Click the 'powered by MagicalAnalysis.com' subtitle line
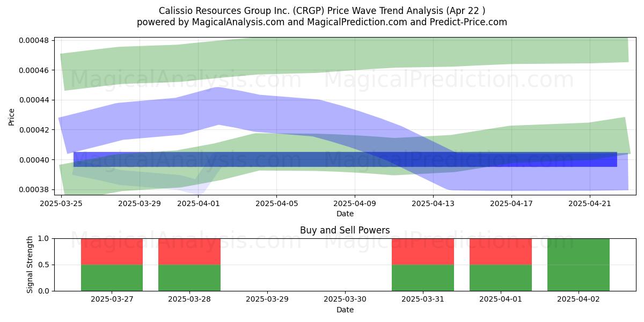 coord(322,22)
